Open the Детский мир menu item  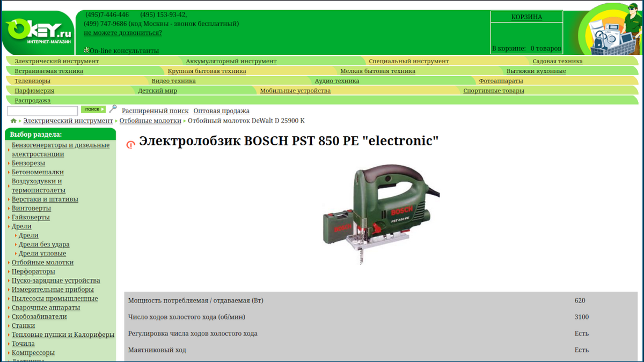(157, 91)
